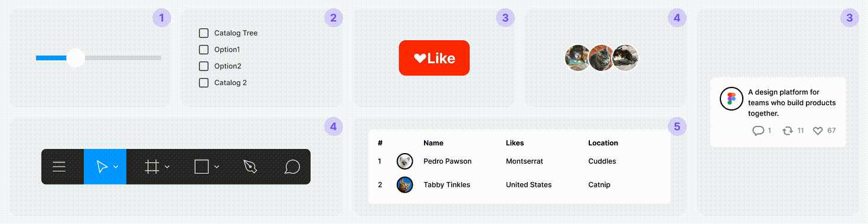Viewport: 868px width, 224px height.
Task: Expand the Frame tool dropdown chevron
Action: click(167, 167)
